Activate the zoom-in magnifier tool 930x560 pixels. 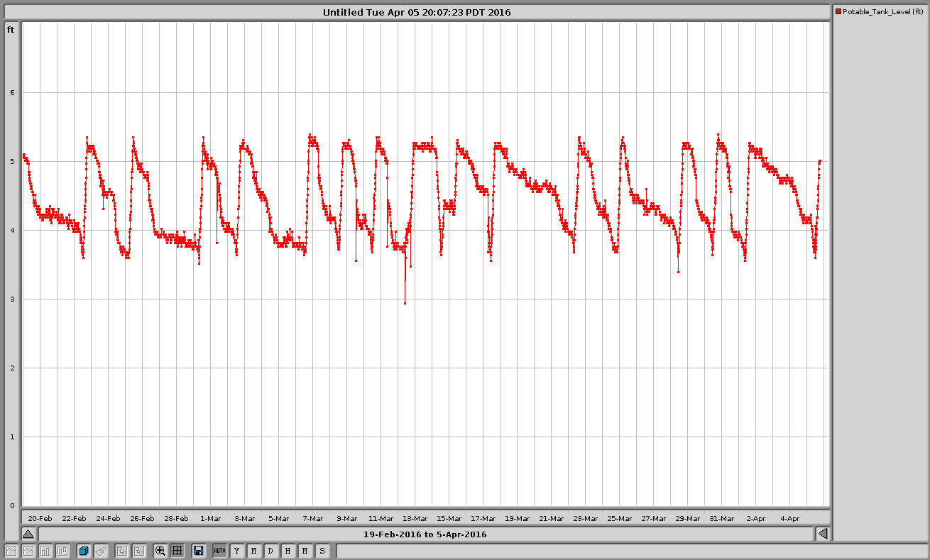(160, 551)
